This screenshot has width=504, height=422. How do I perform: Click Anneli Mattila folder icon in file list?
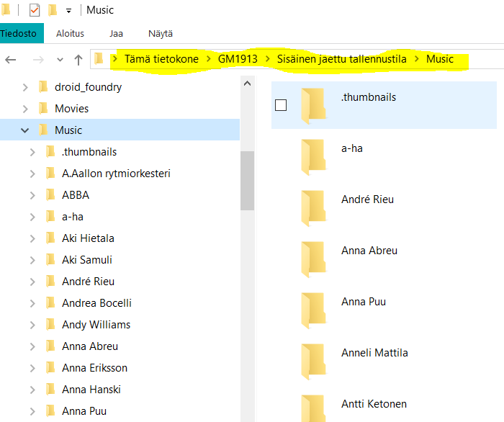pyautogui.click(x=314, y=362)
